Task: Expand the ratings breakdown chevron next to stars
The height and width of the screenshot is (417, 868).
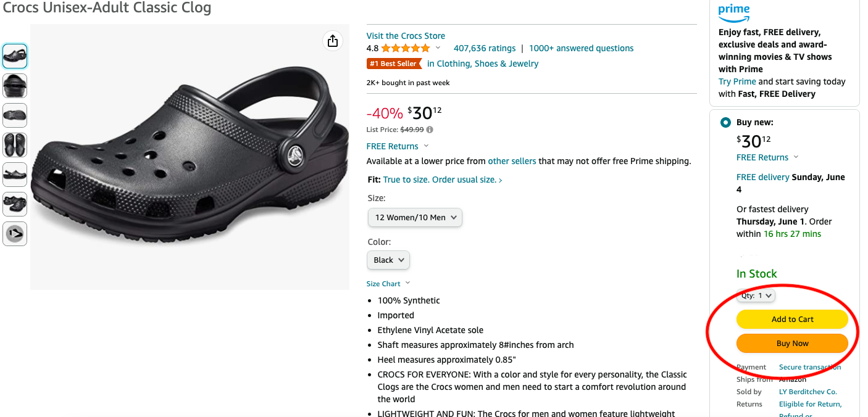Action: coord(438,47)
